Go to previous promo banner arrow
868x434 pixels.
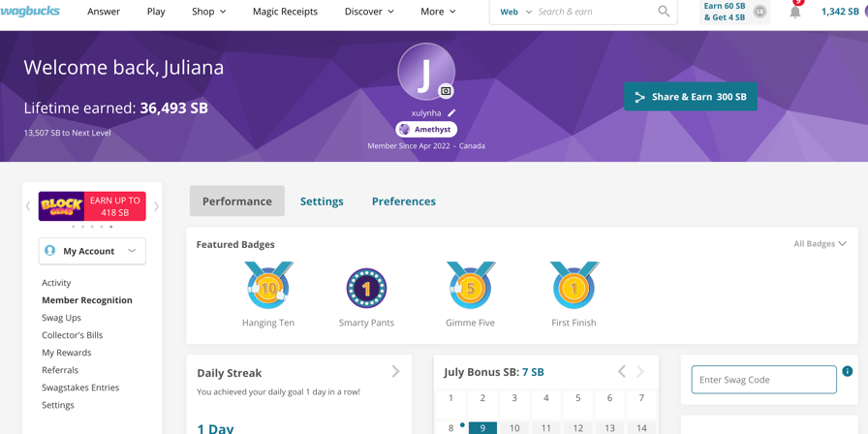pyautogui.click(x=28, y=206)
